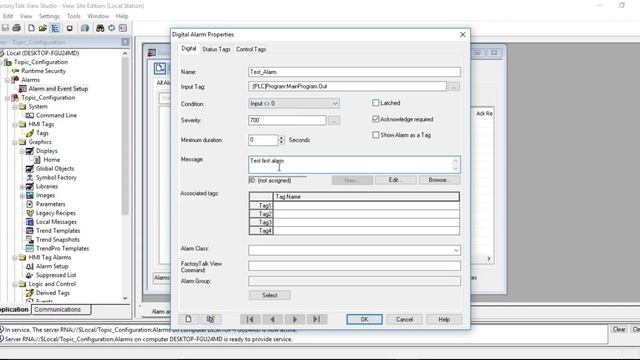Viewport: 640px width, 360px height.
Task: Open the Settings menu
Action: click(49, 16)
